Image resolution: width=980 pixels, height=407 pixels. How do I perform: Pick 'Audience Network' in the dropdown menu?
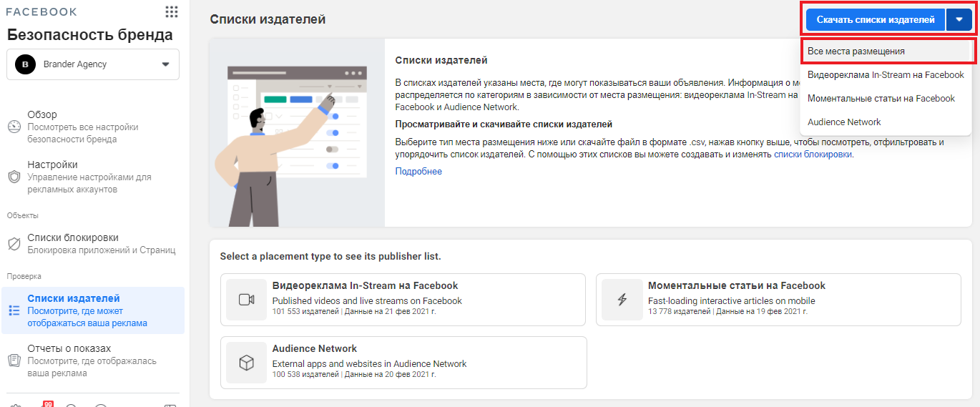pos(844,122)
